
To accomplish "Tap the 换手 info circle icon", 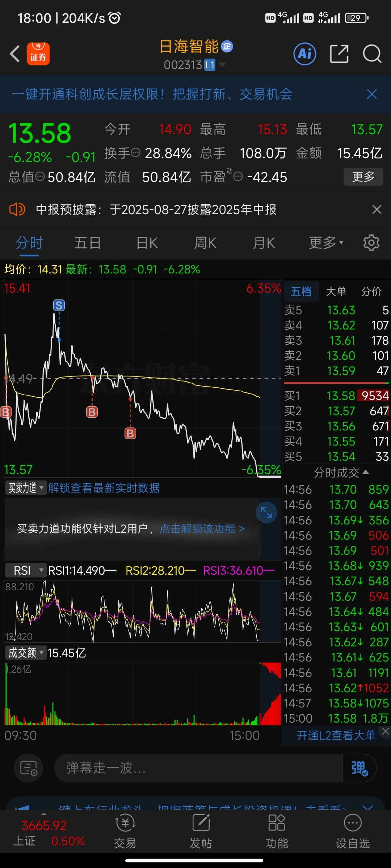I will coord(135,153).
